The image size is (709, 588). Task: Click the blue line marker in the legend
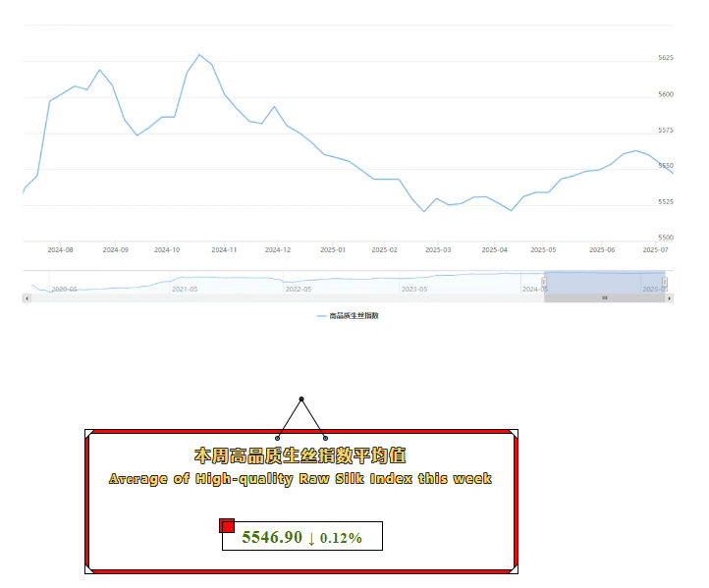pyautogui.click(x=322, y=315)
